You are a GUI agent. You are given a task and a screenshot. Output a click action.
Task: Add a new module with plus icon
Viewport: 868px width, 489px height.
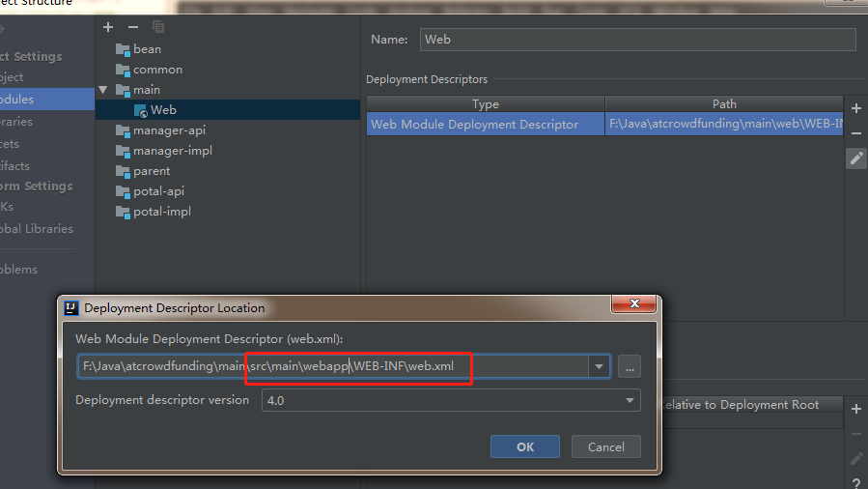pos(108,27)
